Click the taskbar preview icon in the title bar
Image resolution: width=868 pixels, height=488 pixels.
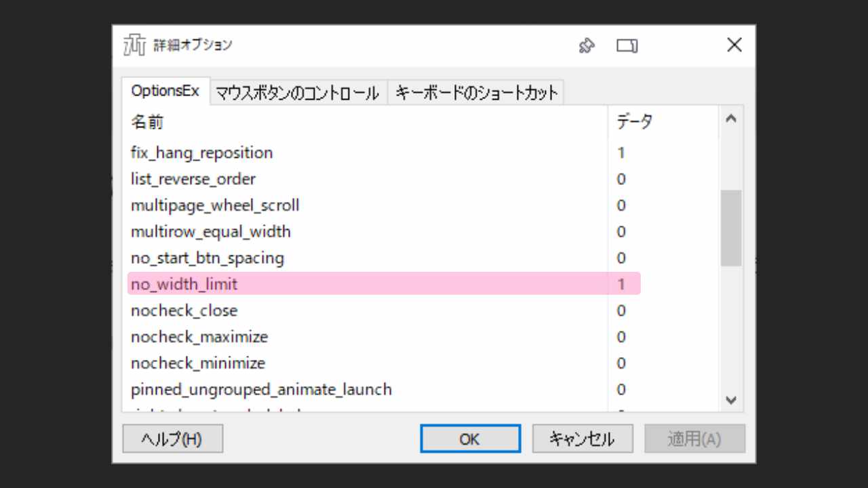pos(627,45)
